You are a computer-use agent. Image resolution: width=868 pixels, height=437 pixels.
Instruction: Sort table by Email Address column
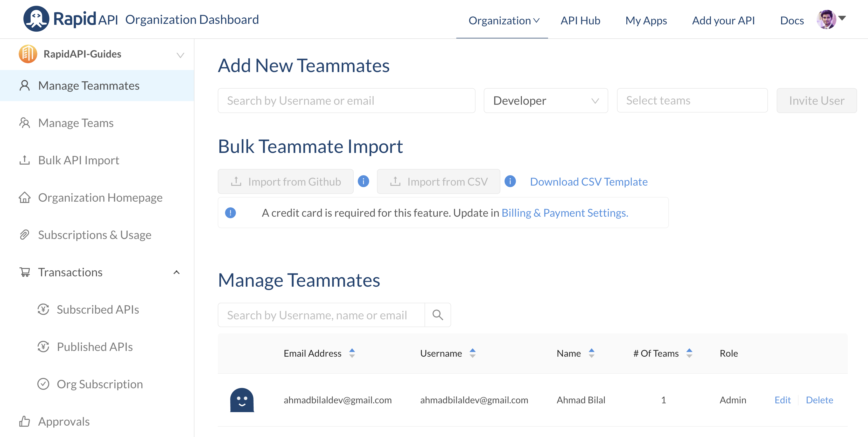(x=352, y=353)
